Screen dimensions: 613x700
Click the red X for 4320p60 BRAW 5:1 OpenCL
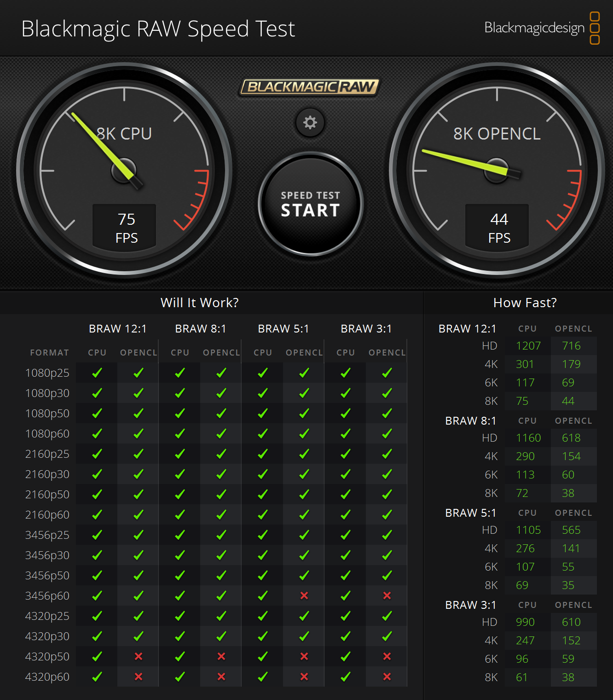click(304, 677)
